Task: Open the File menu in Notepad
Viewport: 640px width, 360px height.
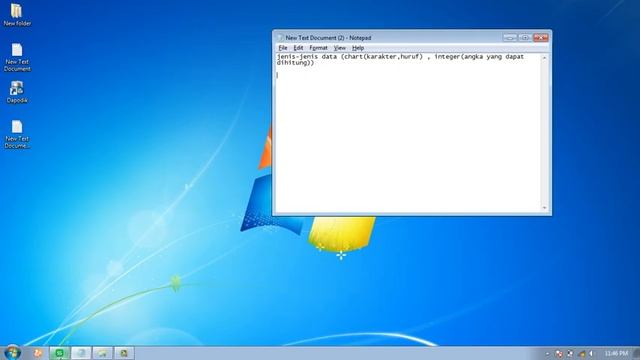Action: pos(282,48)
